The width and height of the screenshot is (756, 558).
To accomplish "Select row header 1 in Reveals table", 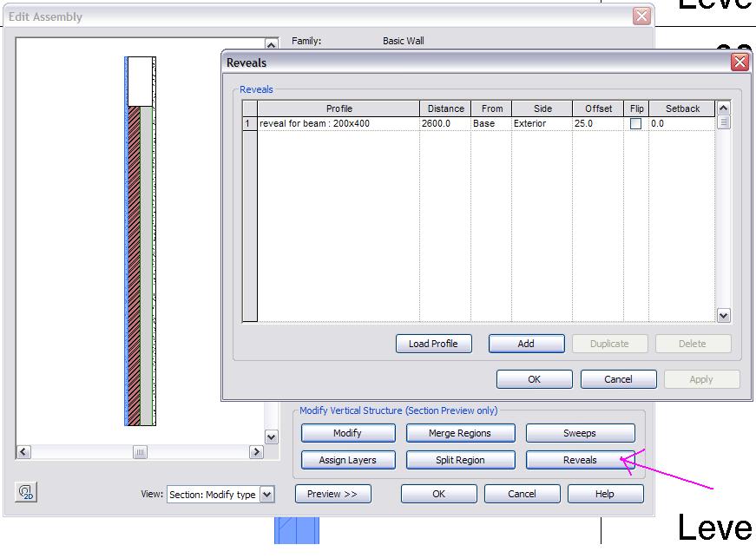I will (x=250, y=123).
